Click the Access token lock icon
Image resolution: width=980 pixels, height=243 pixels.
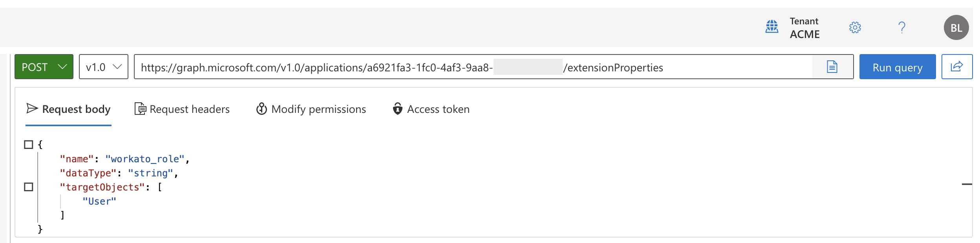coord(397,109)
